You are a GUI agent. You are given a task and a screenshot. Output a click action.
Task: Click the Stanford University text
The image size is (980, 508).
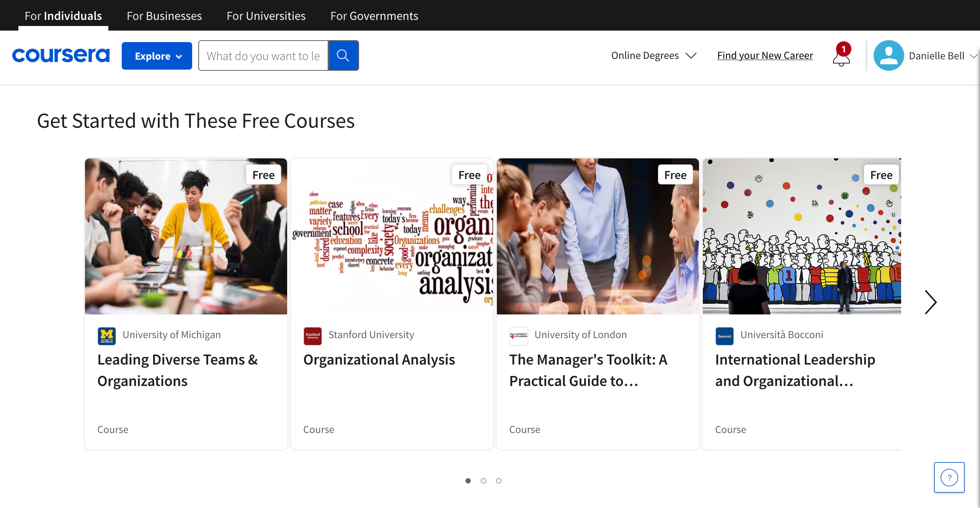tap(371, 335)
